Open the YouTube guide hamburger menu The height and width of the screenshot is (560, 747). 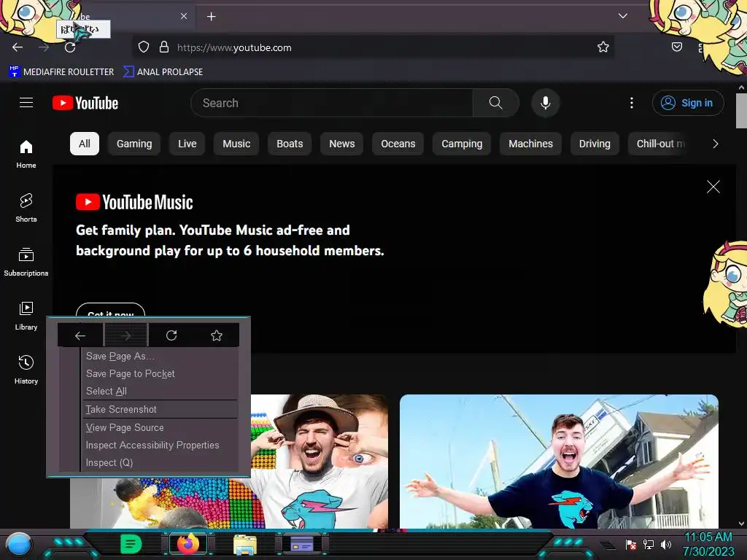(x=26, y=103)
